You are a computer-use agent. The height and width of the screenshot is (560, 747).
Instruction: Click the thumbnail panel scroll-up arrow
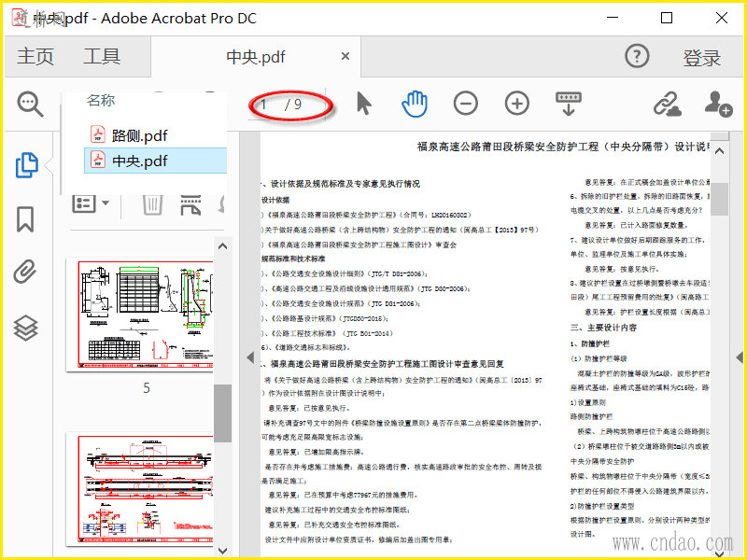tap(222, 246)
